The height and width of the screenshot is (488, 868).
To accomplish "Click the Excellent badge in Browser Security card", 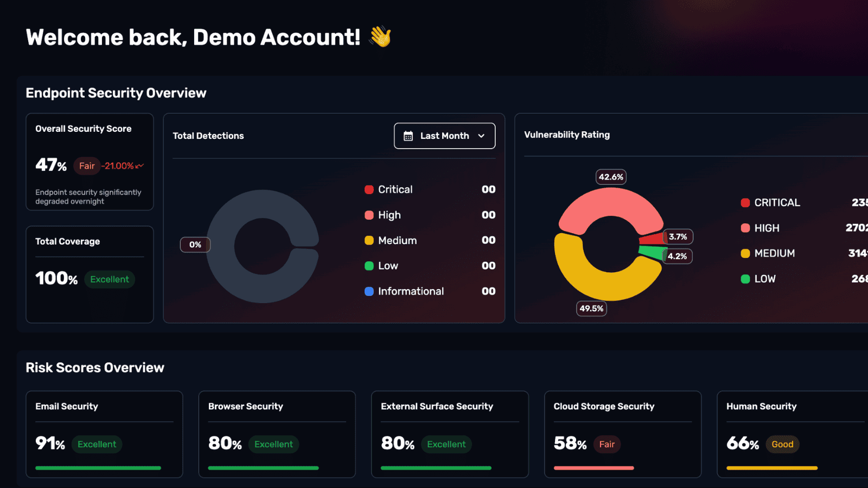I will 273,444.
